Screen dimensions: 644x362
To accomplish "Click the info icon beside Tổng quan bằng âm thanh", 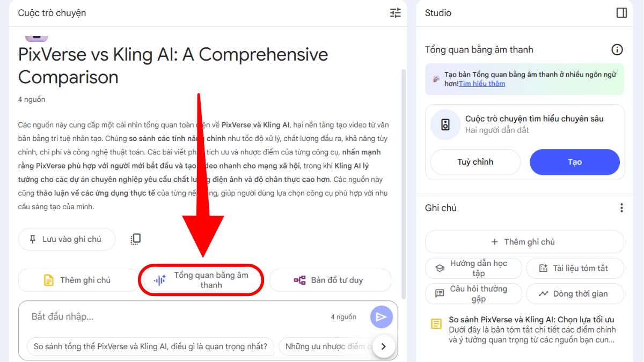I will point(617,50).
